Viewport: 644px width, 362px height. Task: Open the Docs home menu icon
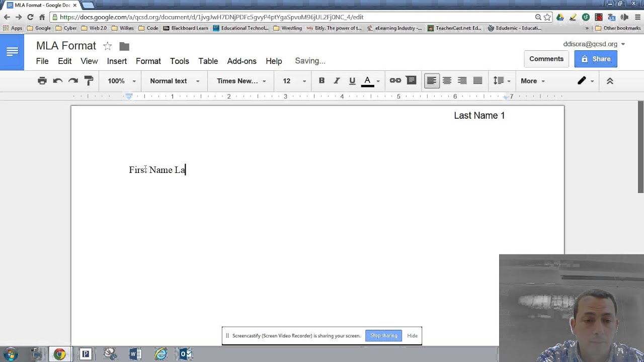pos(12,52)
